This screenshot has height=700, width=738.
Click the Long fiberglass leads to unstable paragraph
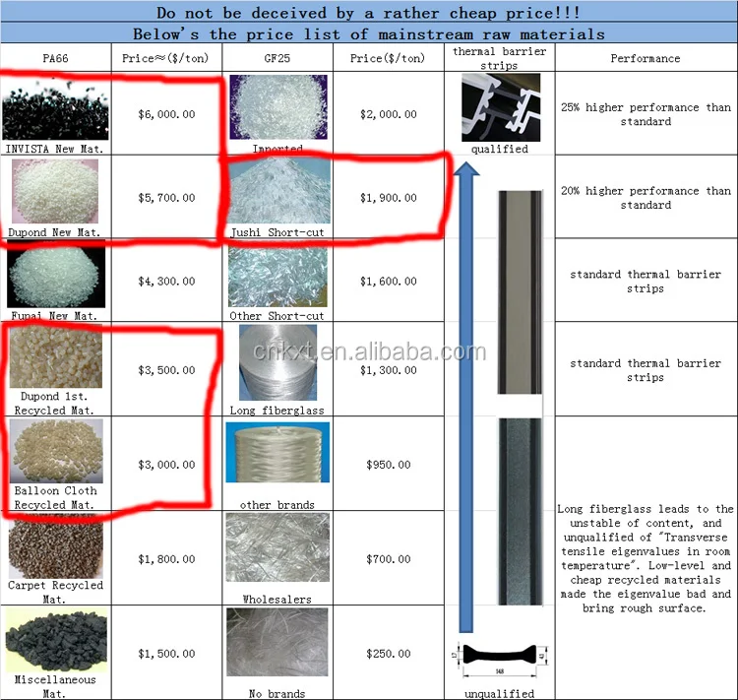click(646, 558)
